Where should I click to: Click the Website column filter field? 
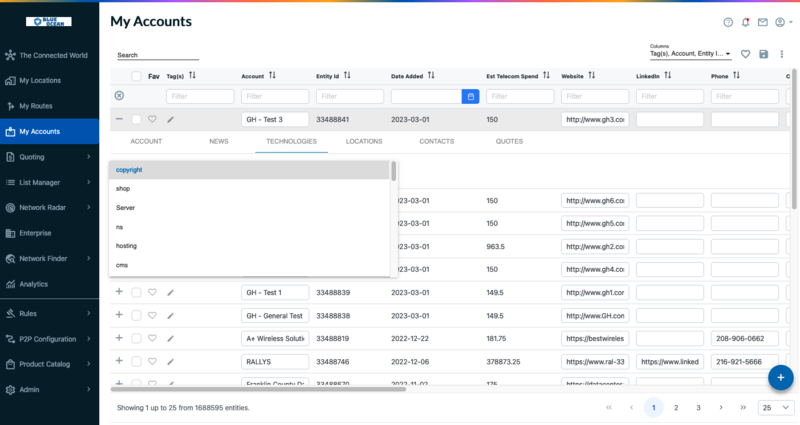pyautogui.click(x=595, y=96)
